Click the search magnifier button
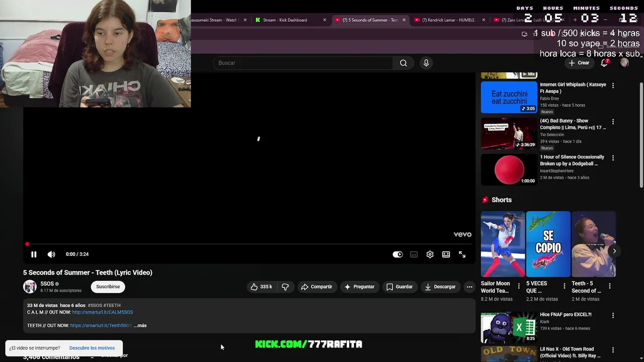 pos(404,63)
